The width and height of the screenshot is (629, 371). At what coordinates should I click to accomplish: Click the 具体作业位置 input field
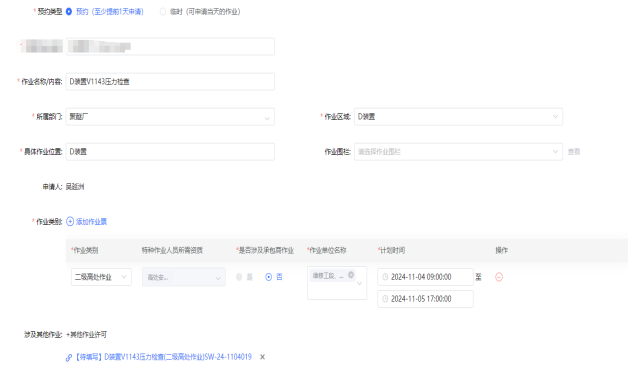(x=170, y=152)
